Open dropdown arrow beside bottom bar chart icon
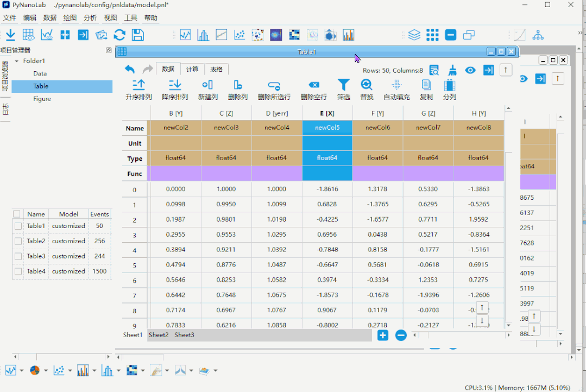586x392 pixels. (94, 371)
